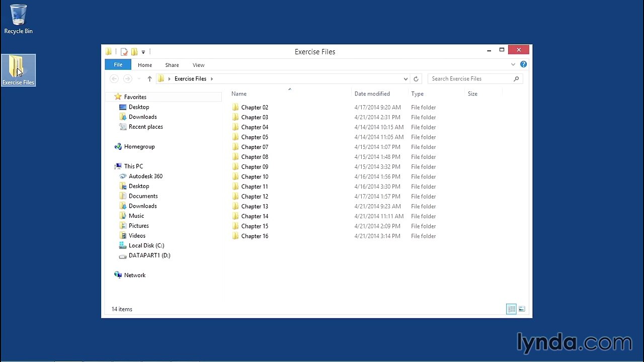Open the Help question mark icon
Image resolution: width=644 pixels, height=362 pixels.
pos(523,64)
